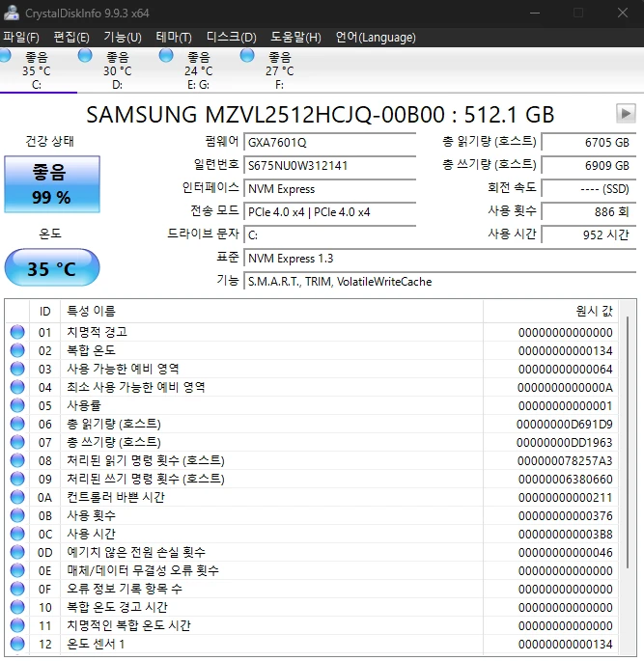The width and height of the screenshot is (644, 661).
Task: Click the status orb for attribute 0B 사용 횟수
Action: (17, 515)
